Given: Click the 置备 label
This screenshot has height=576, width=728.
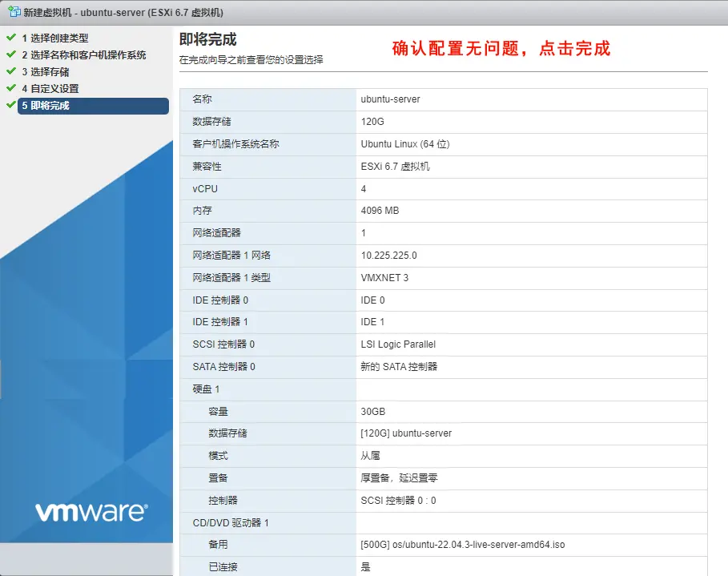Looking at the screenshot, I should 218,478.
